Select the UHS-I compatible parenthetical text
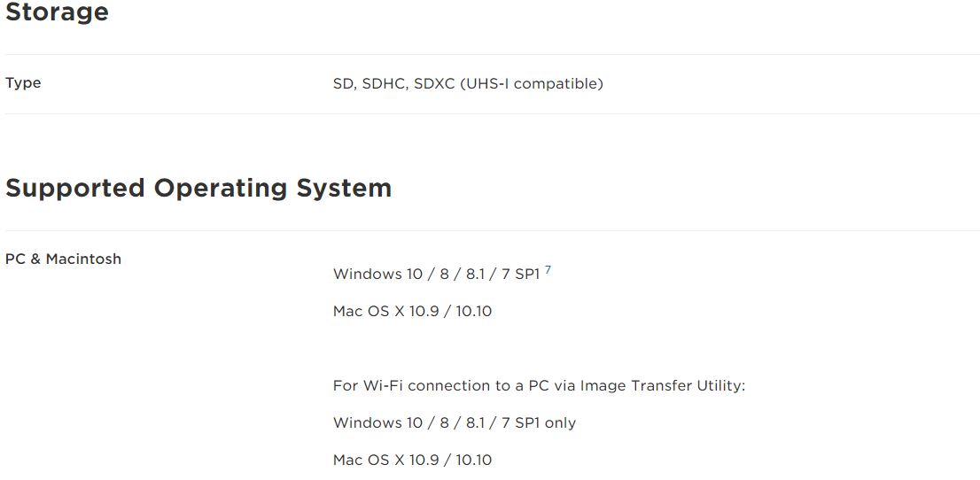The height and width of the screenshot is (480, 980). 532,84
